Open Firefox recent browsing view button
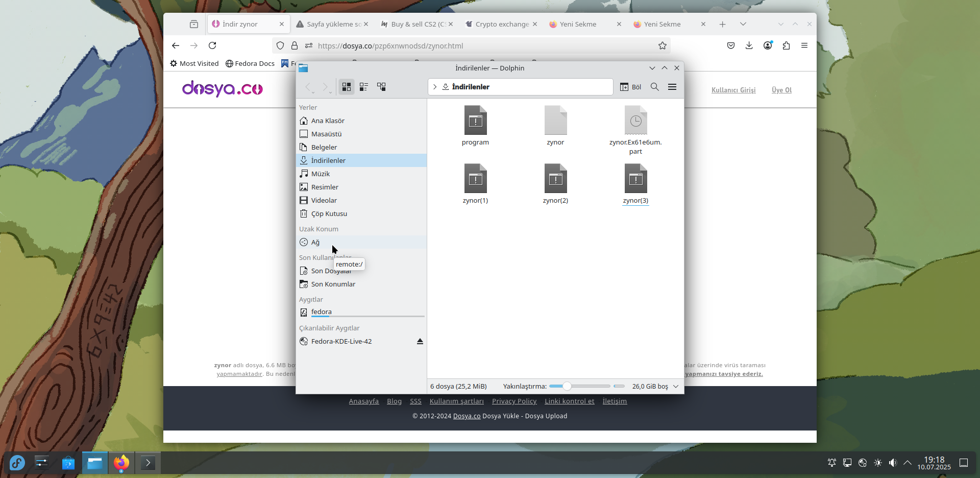The image size is (980, 478). click(x=193, y=24)
